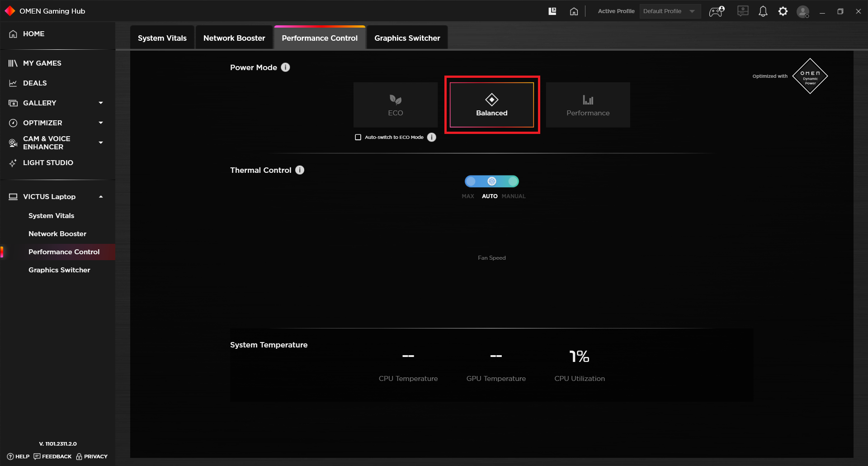Image resolution: width=868 pixels, height=466 pixels.
Task: Set thermal control to MAX
Action: (x=471, y=181)
